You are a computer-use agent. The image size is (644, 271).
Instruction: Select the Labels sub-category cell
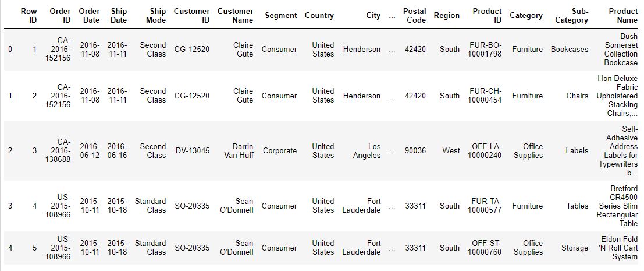point(577,150)
